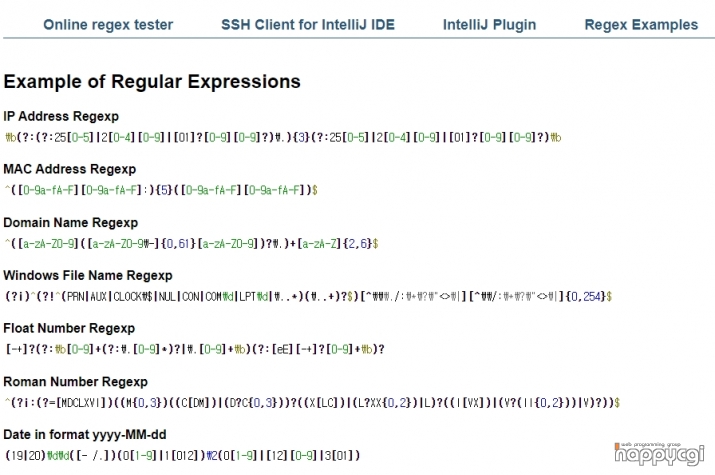Click the IP Address Regexp heading

click(x=61, y=116)
